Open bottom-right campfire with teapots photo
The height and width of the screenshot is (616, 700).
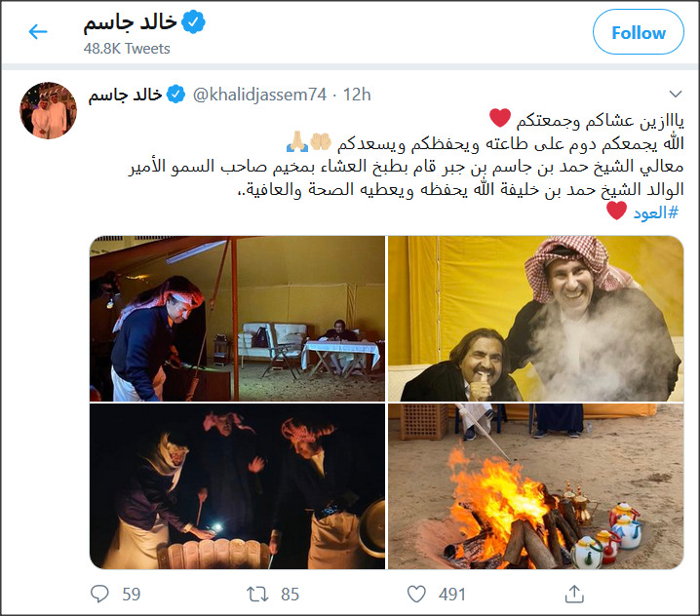click(535, 486)
